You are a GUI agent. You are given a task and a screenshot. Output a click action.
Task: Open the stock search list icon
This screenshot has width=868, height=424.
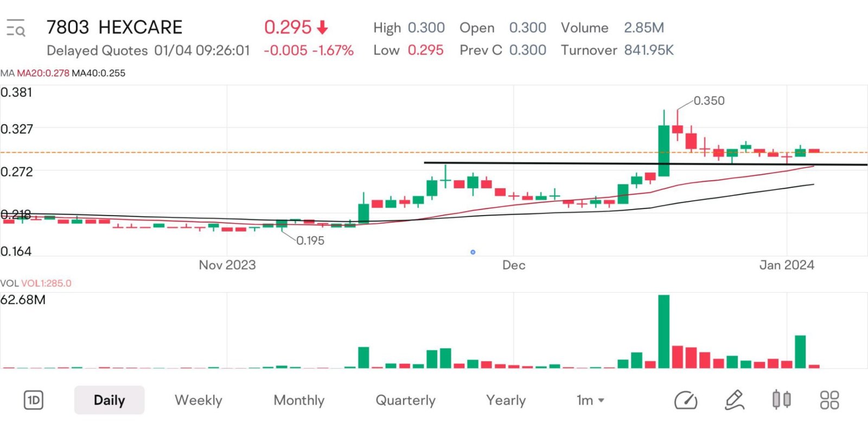coord(15,27)
